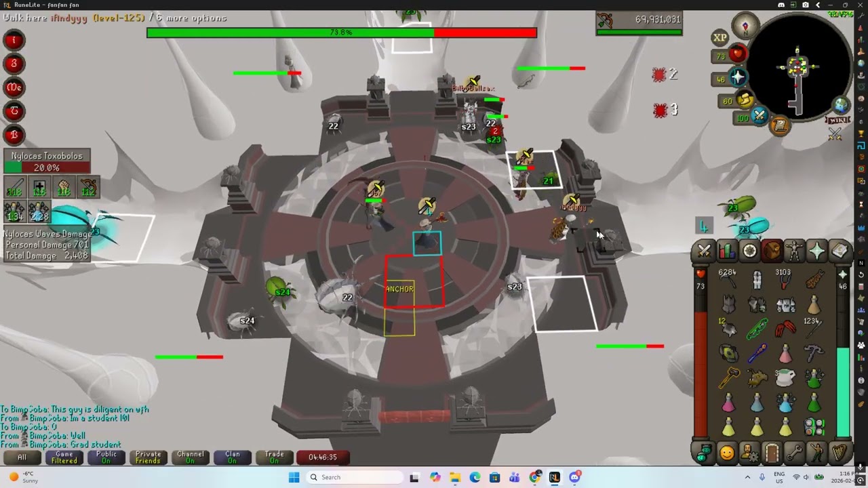Click the crossed swords icon below Wiki
The width and height of the screenshot is (868, 488).
pos(835,135)
